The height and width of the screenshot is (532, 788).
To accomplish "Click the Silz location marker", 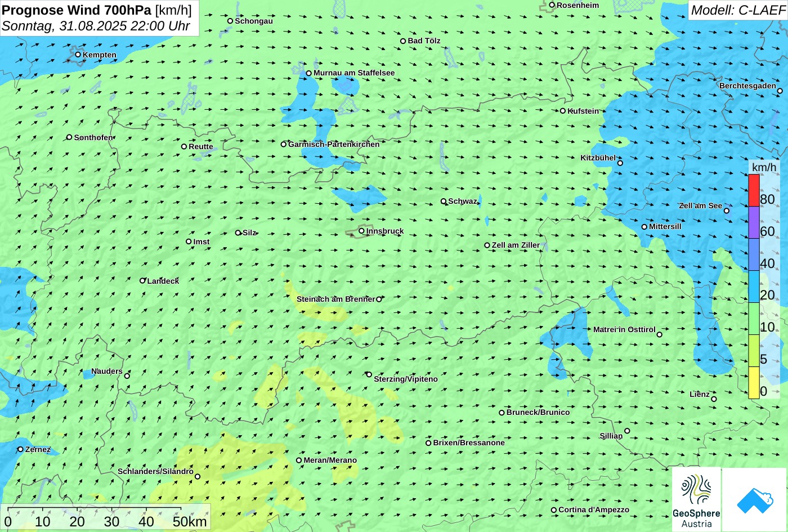I will coord(238,233).
